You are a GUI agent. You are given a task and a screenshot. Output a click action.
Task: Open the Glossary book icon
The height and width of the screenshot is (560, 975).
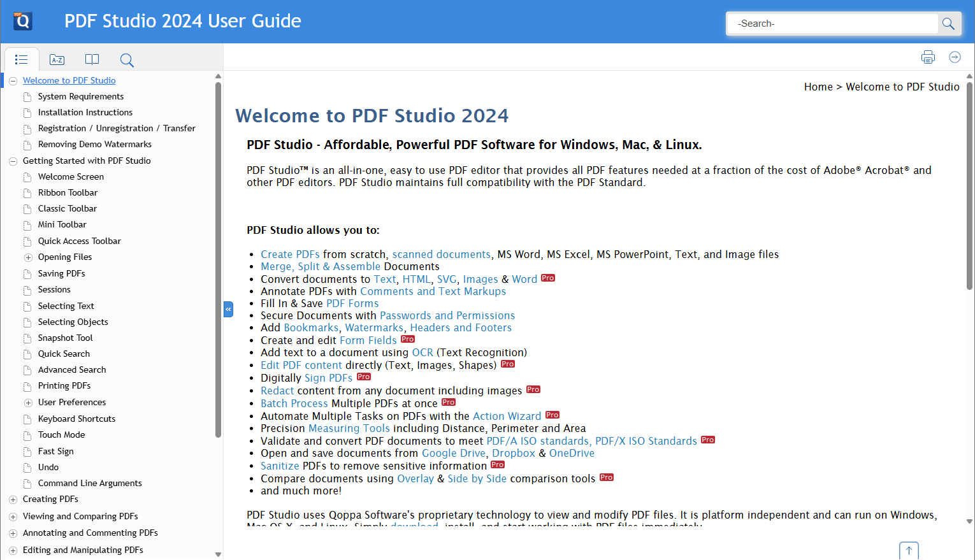(x=92, y=59)
